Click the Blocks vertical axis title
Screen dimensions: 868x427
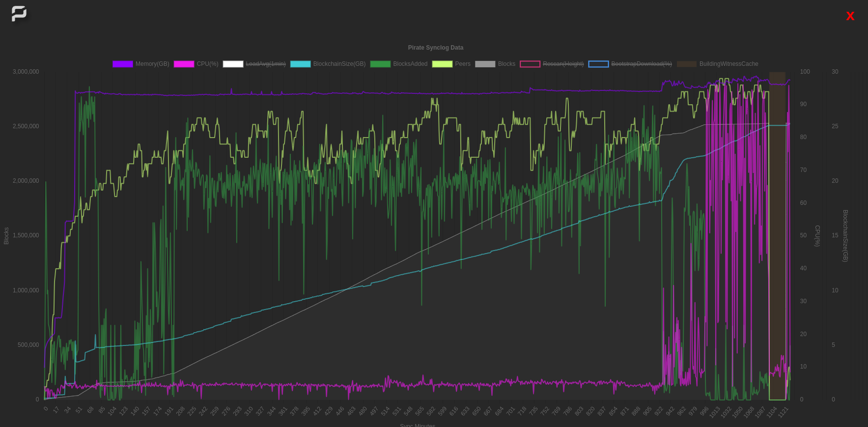6,236
